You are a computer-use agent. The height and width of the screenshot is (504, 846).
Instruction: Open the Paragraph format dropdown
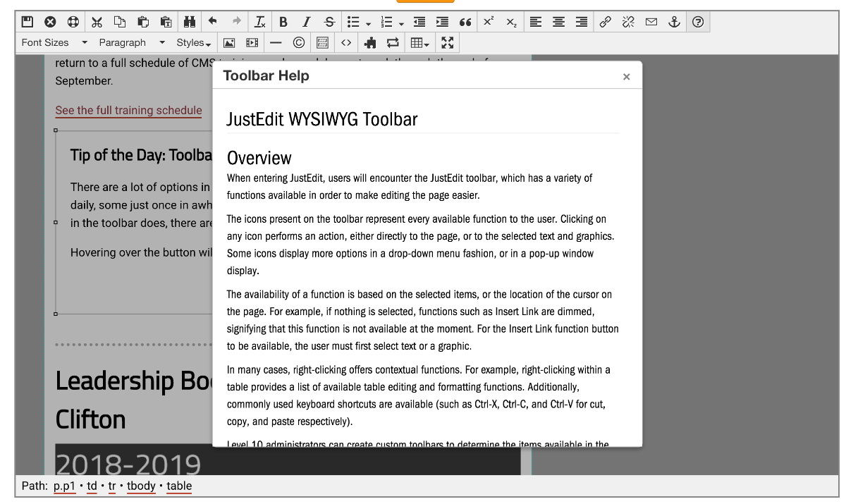[x=131, y=42]
